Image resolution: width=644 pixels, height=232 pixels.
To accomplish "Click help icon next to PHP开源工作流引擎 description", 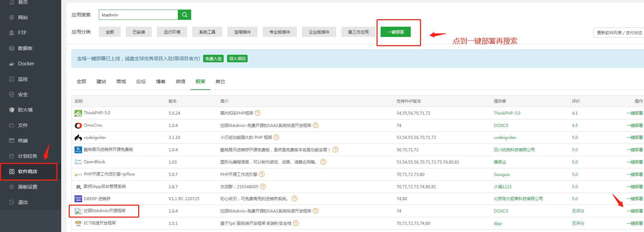I will coord(262,174).
